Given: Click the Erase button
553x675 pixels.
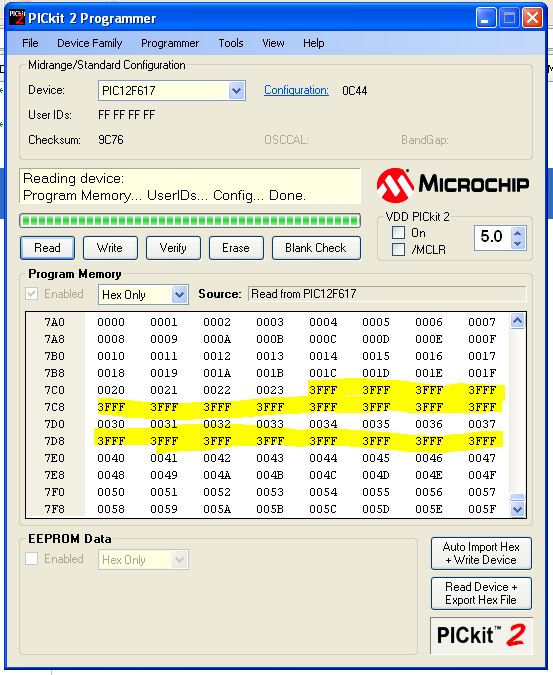Looking at the screenshot, I should point(236,248).
